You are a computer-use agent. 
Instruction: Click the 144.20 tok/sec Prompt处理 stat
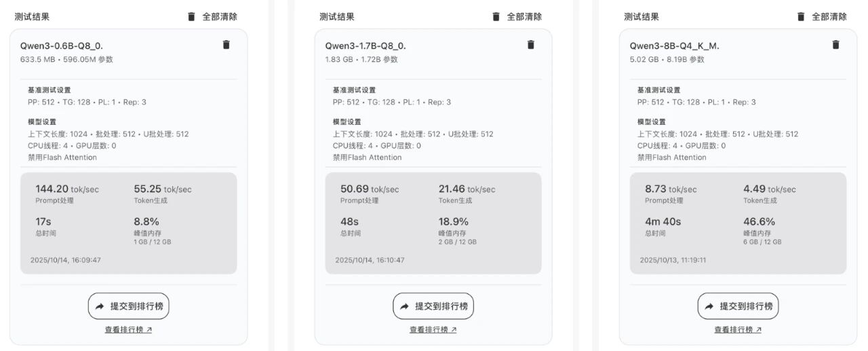pyautogui.click(x=67, y=193)
